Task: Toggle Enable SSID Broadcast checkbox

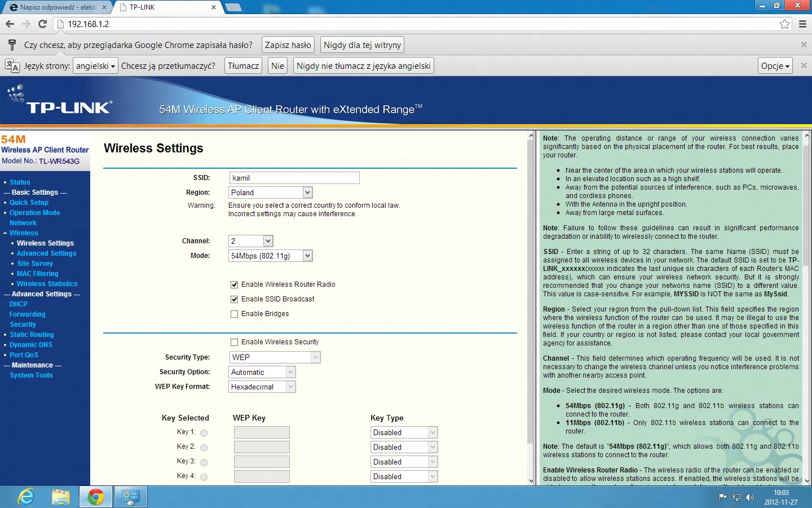Action: (x=234, y=299)
